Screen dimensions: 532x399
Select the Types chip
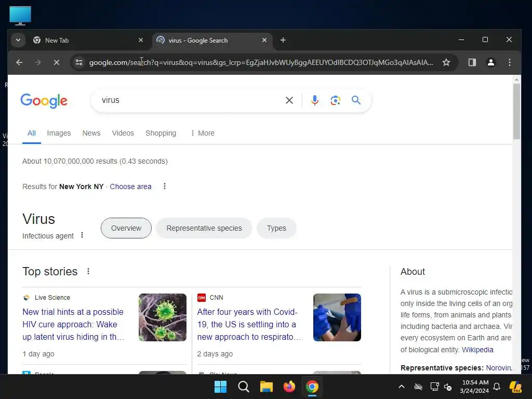click(x=276, y=228)
